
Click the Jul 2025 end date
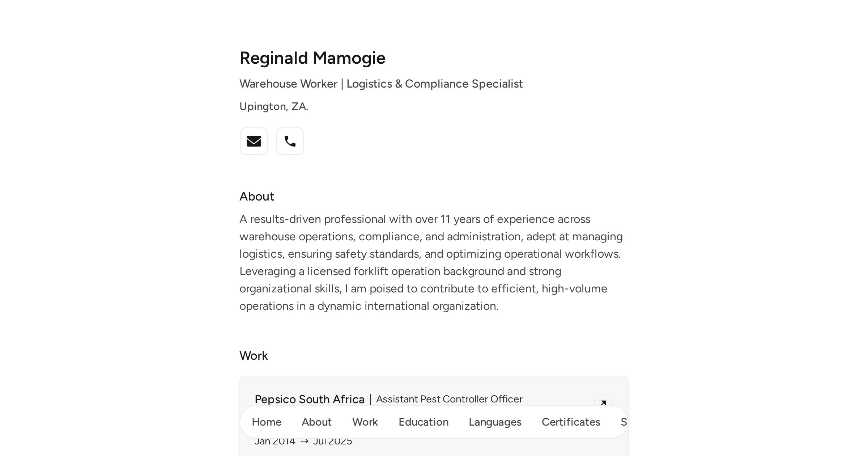333,441
